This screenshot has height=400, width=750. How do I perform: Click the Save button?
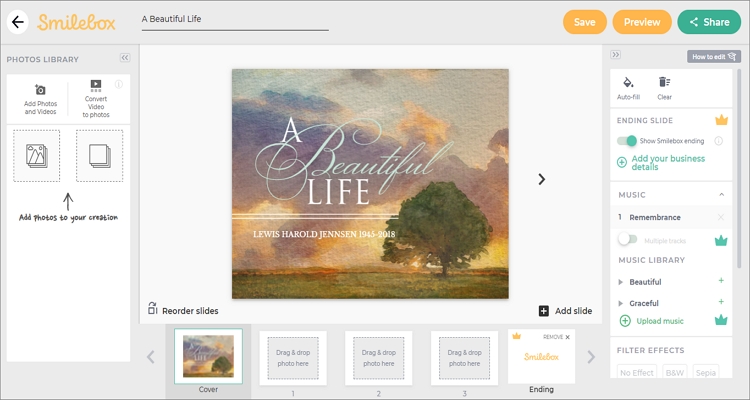585,22
